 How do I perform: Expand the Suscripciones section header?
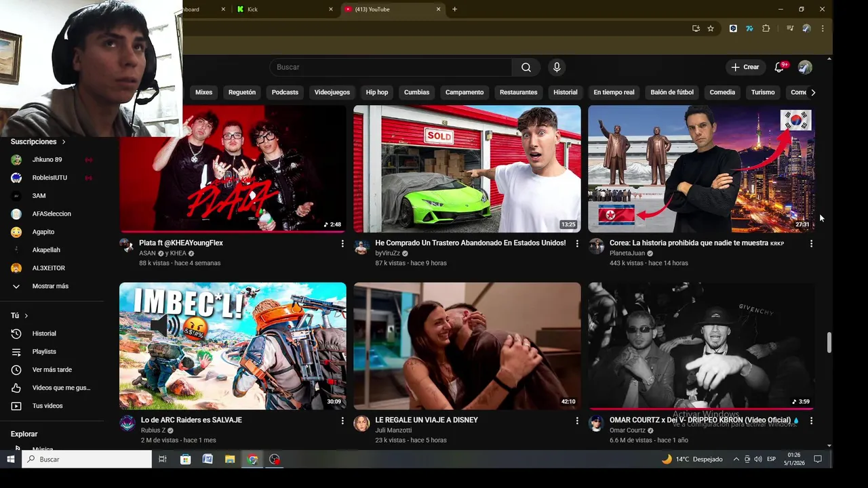(x=38, y=142)
